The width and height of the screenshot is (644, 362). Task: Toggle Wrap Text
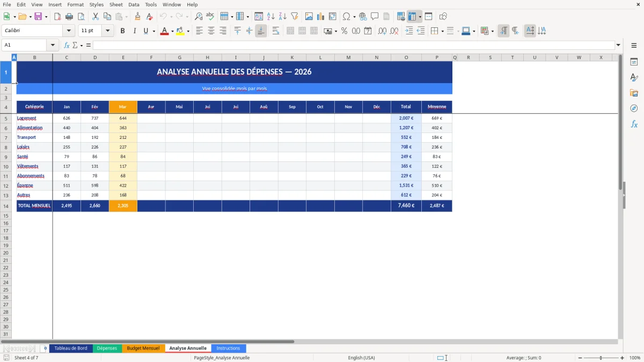(x=276, y=31)
